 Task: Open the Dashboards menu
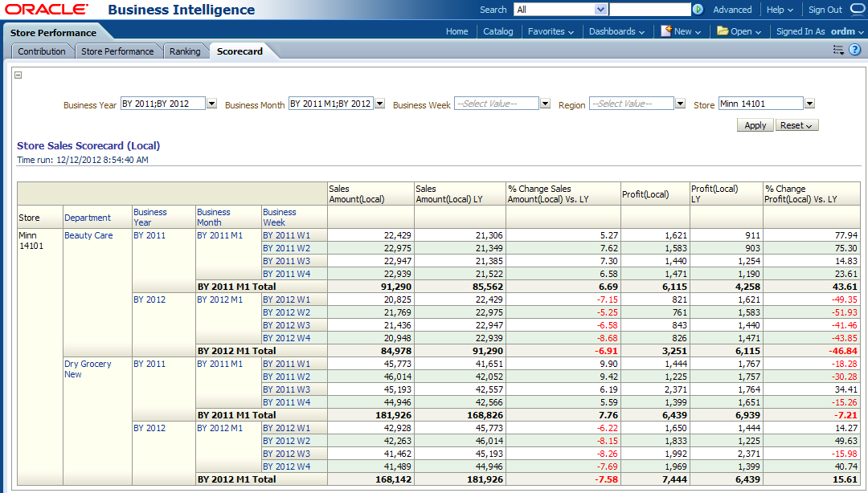(616, 31)
